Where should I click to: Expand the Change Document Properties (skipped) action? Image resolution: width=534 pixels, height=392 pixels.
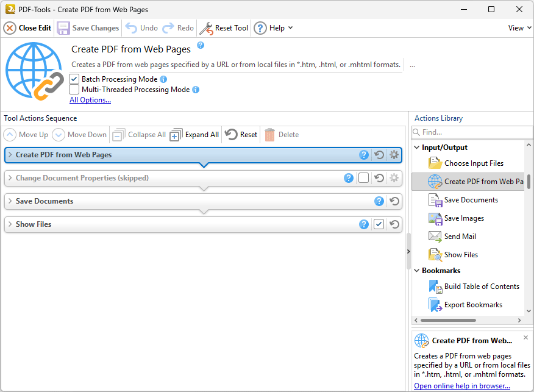pyautogui.click(x=10, y=178)
